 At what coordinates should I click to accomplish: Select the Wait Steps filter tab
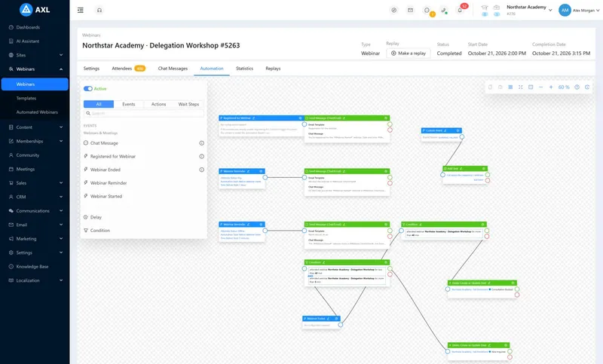[x=188, y=104]
